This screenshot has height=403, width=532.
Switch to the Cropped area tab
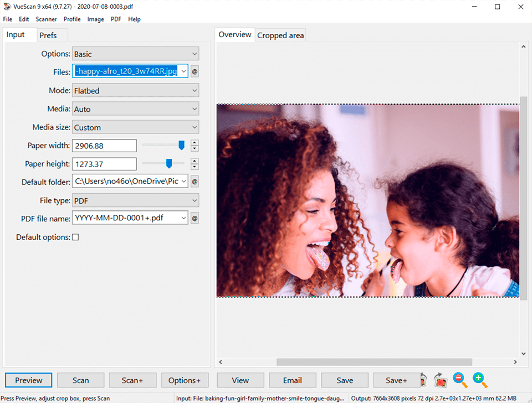[280, 35]
